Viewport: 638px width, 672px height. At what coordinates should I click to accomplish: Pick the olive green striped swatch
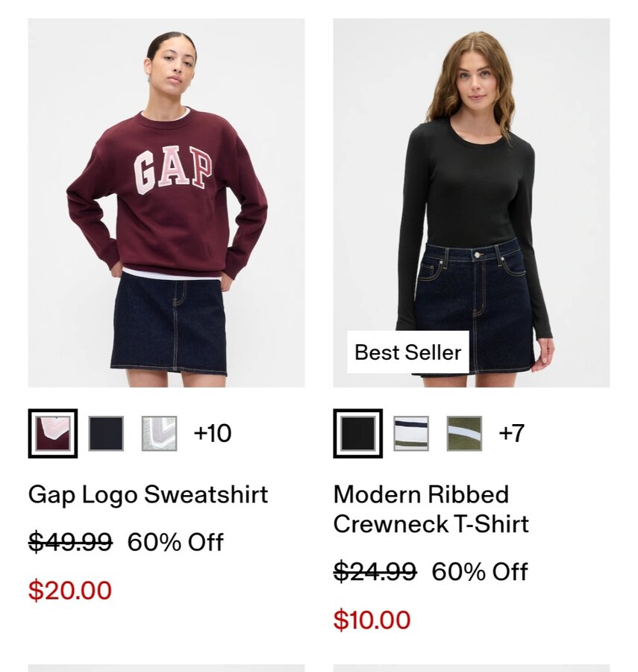(464, 433)
